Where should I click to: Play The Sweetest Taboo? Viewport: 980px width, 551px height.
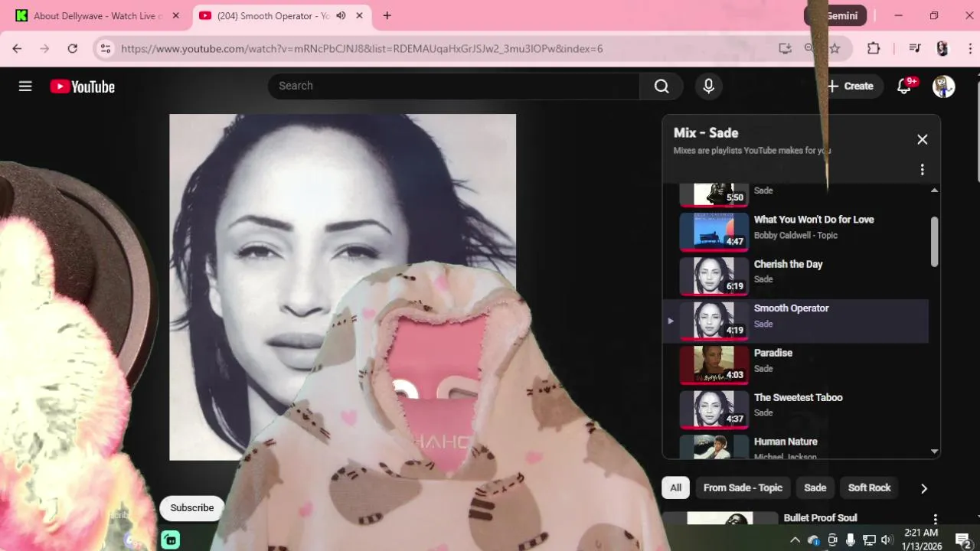796,409
